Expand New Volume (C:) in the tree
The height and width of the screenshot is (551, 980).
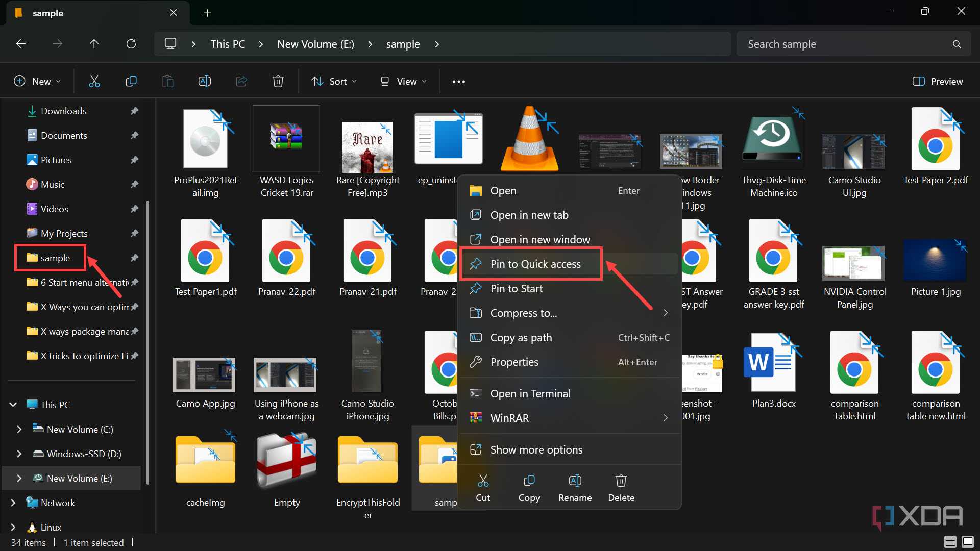click(x=19, y=429)
